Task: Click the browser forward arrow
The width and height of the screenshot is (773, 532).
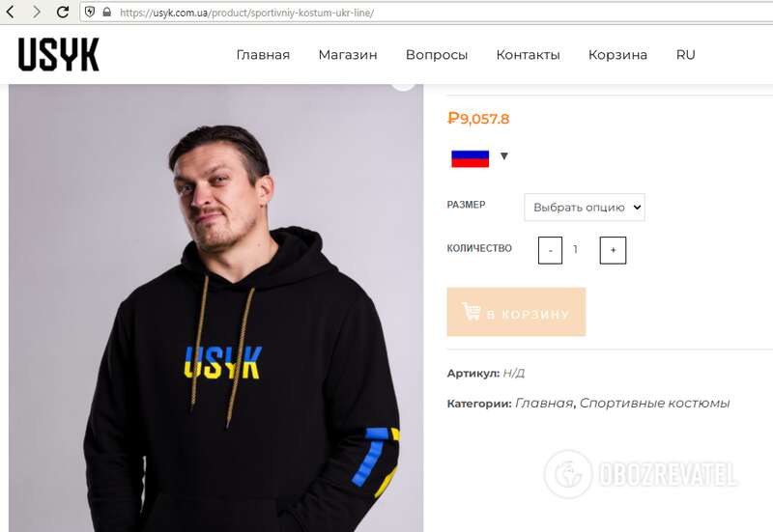Action: point(36,12)
